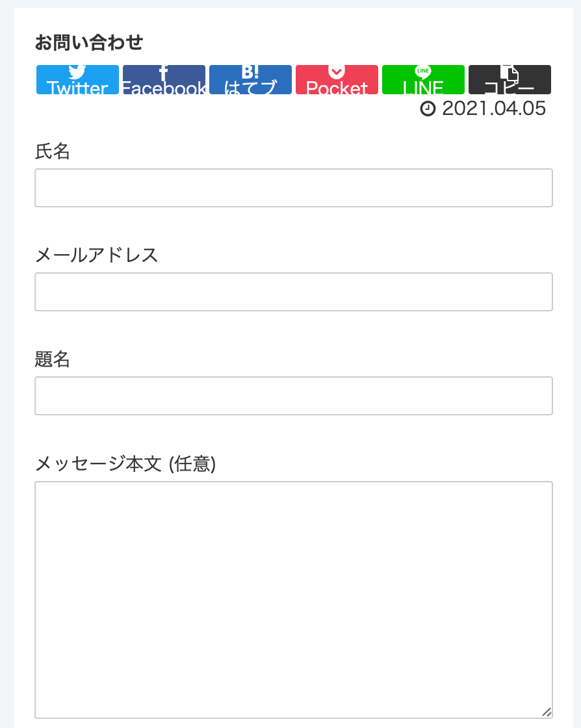The height and width of the screenshot is (728, 581).
Task: Click the Twitter bird icon
Action: point(77,71)
